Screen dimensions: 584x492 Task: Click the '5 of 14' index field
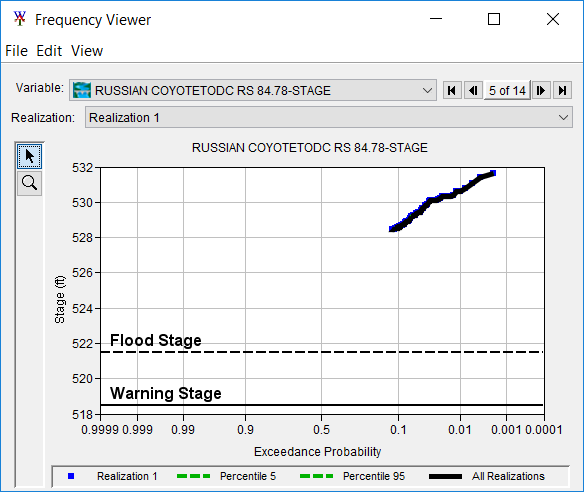[507, 91]
